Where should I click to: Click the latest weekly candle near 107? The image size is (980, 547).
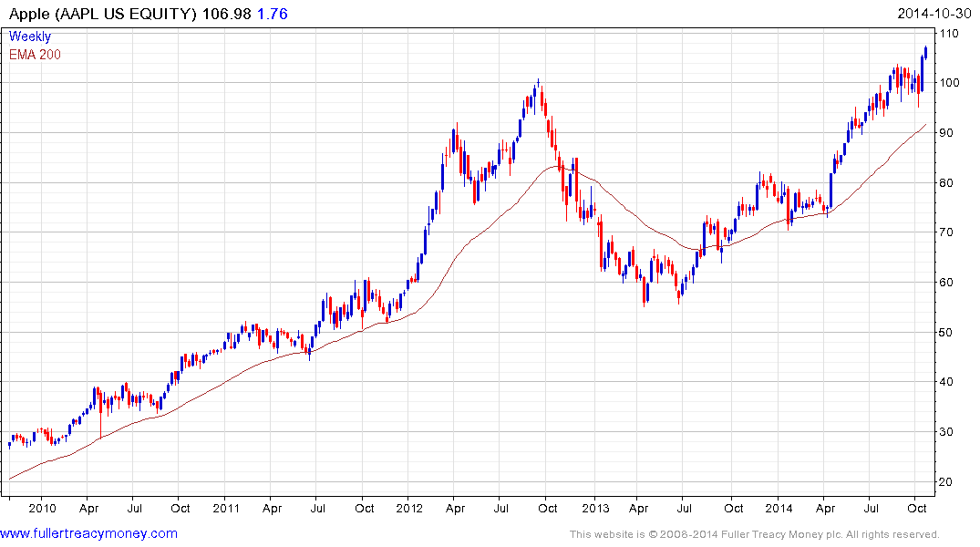pos(925,53)
